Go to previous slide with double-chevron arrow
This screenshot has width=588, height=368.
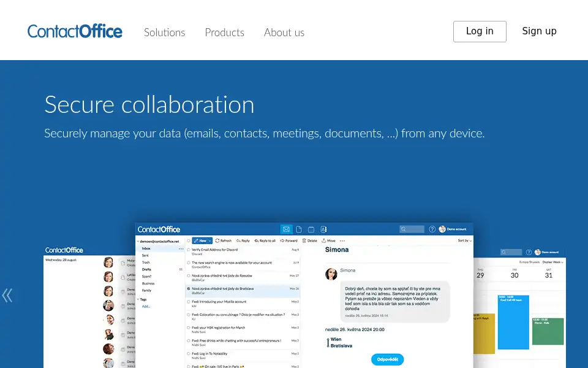coord(7,296)
